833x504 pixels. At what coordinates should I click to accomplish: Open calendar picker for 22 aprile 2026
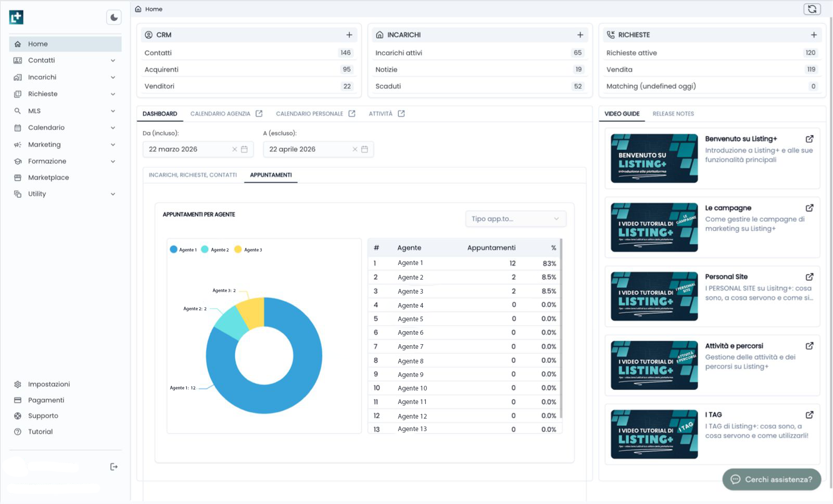point(364,149)
